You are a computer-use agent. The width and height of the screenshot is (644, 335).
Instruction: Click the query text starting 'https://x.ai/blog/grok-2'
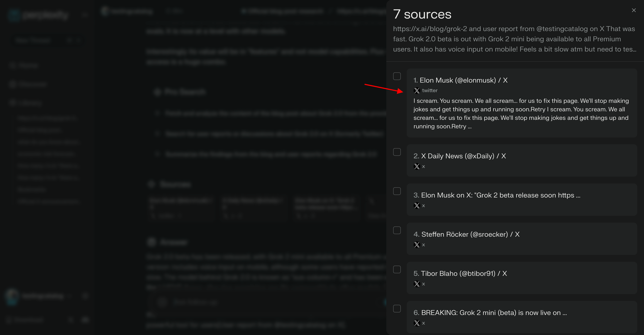(x=515, y=39)
